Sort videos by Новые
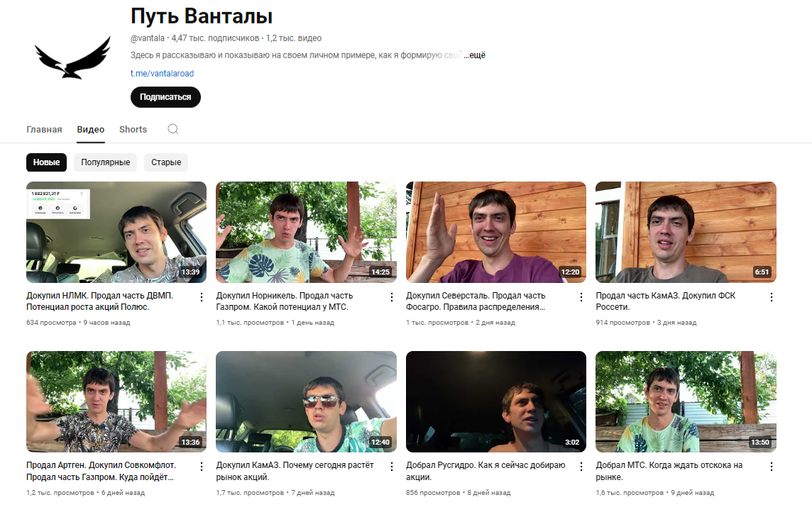This screenshot has height=512, width=812. pyautogui.click(x=47, y=162)
